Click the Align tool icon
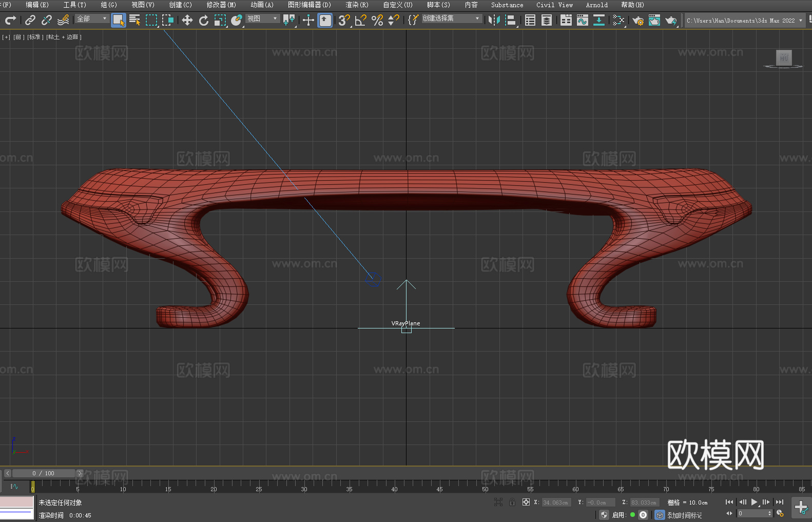The width and height of the screenshot is (812, 522). tap(511, 20)
